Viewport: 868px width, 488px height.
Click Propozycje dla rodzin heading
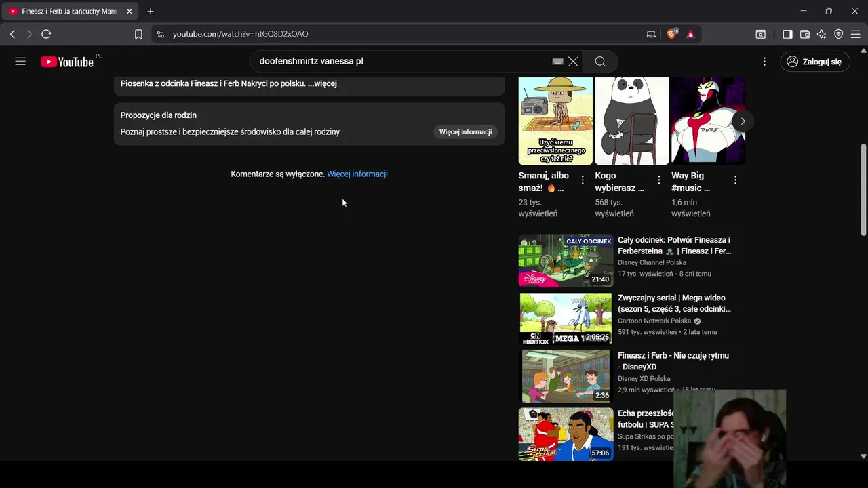(159, 115)
